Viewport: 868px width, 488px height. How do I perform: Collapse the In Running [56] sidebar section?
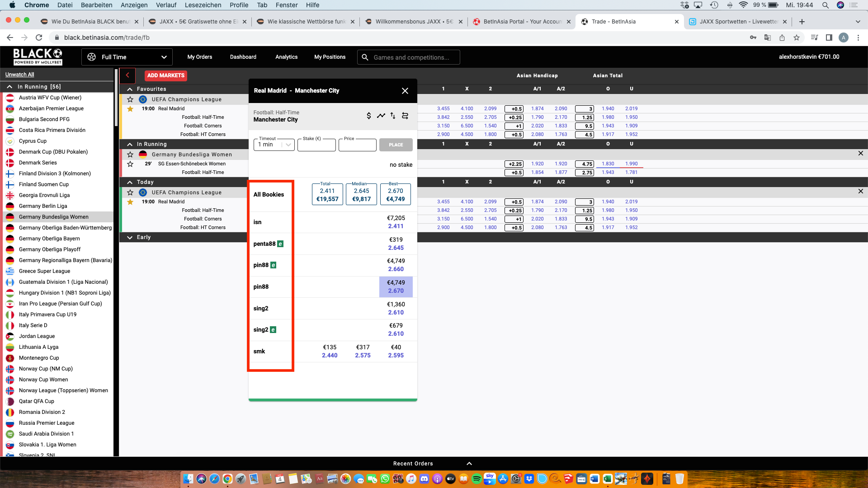9,87
